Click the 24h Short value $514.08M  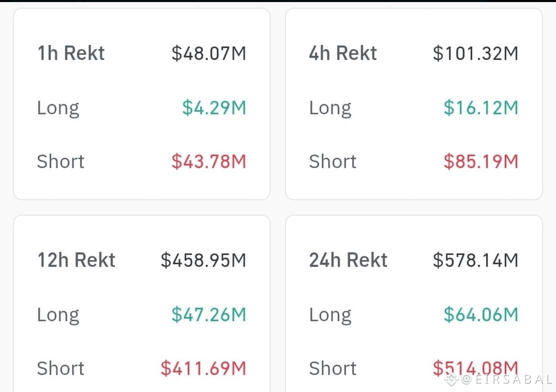pos(475,368)
